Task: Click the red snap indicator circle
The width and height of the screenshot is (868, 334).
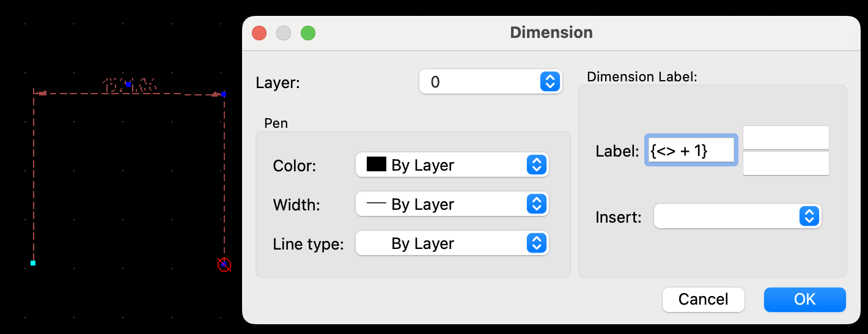Action: [224, 265]
